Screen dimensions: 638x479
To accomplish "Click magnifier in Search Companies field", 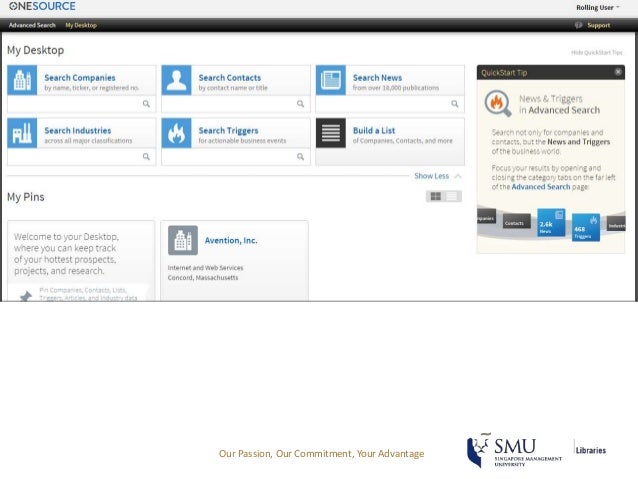I will 146,104.
